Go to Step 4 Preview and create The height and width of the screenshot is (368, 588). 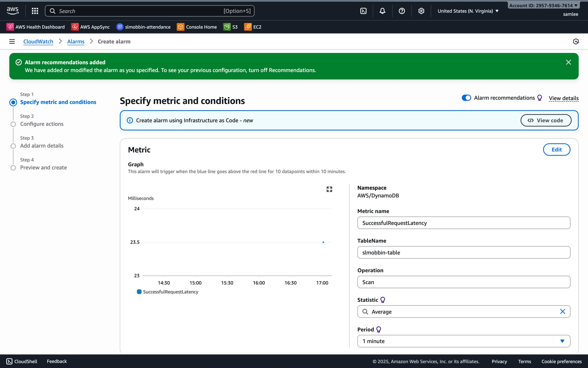(43, 167)
